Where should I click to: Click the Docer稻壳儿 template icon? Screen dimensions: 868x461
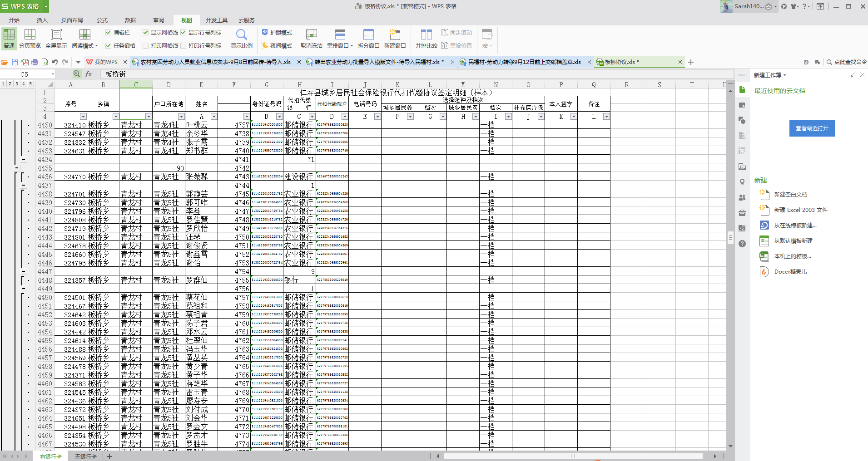click(764, 271)
